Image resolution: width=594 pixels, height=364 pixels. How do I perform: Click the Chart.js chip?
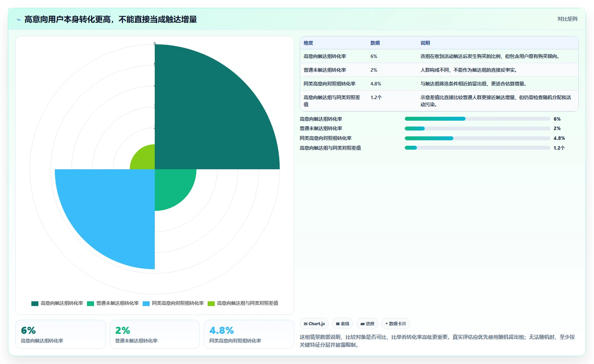point(314,324)
